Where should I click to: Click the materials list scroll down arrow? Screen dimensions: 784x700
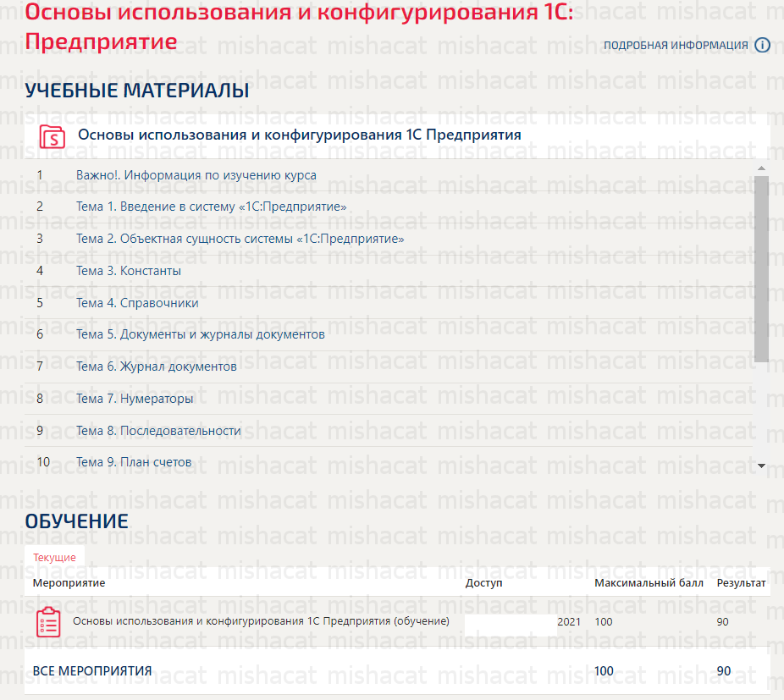[761, 466]
